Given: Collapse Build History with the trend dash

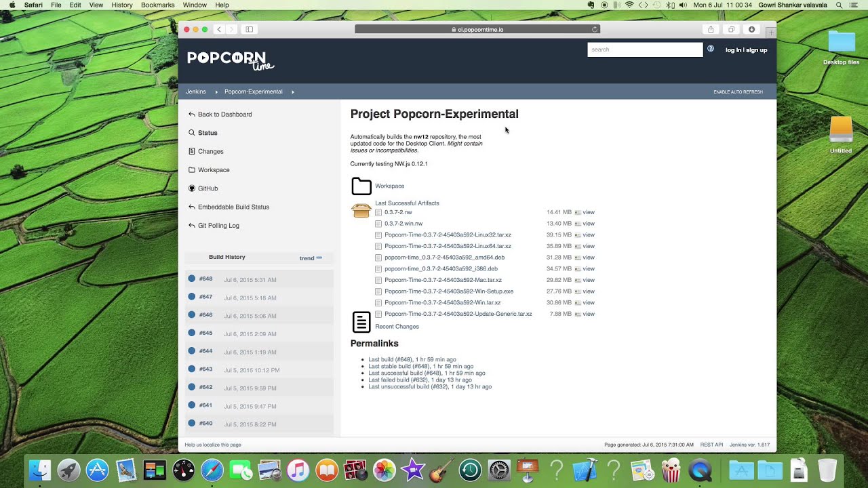Looking at the screenshot, I should coord(319,258).
